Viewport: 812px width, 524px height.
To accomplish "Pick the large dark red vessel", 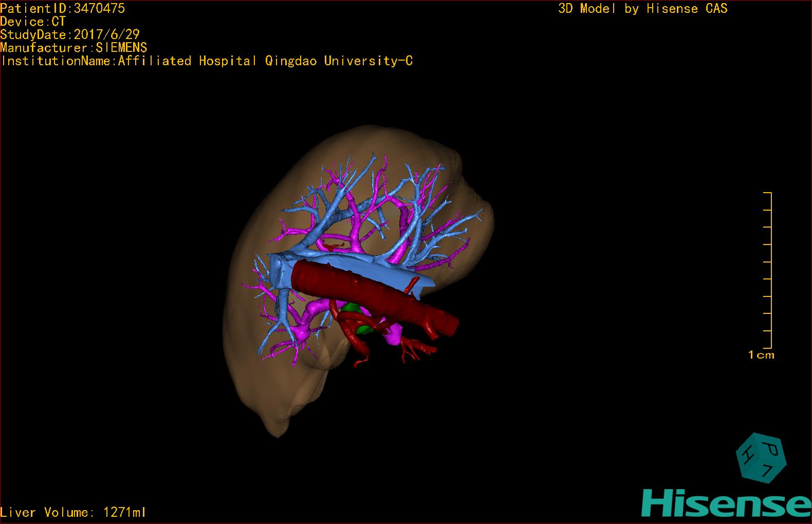I will [375, 296].
